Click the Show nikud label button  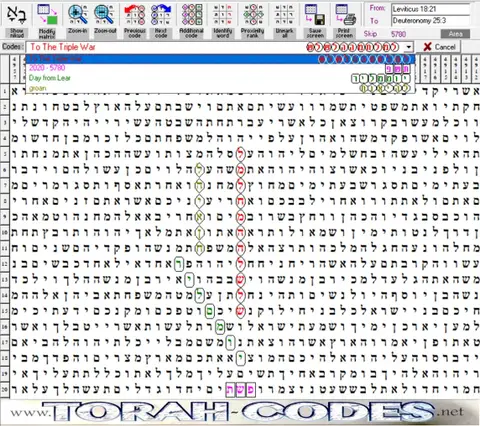coord(17,33)
